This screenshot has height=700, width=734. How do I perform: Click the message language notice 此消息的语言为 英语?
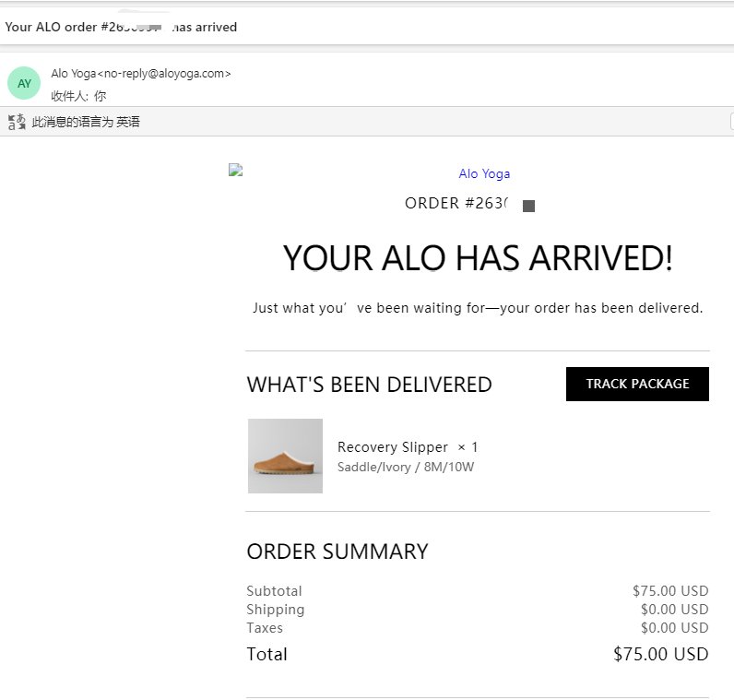pos(86,122)
